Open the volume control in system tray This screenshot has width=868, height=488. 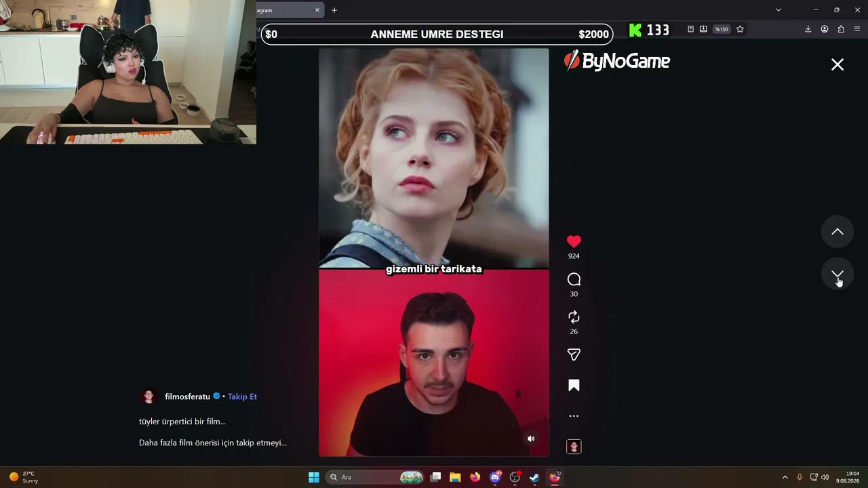(825, 477)
